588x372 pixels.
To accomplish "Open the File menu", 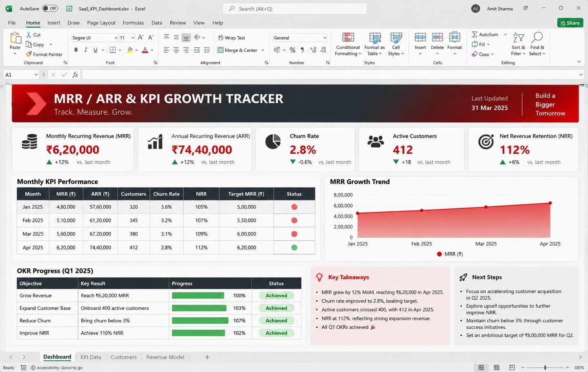I will click(x=12, y=23).
